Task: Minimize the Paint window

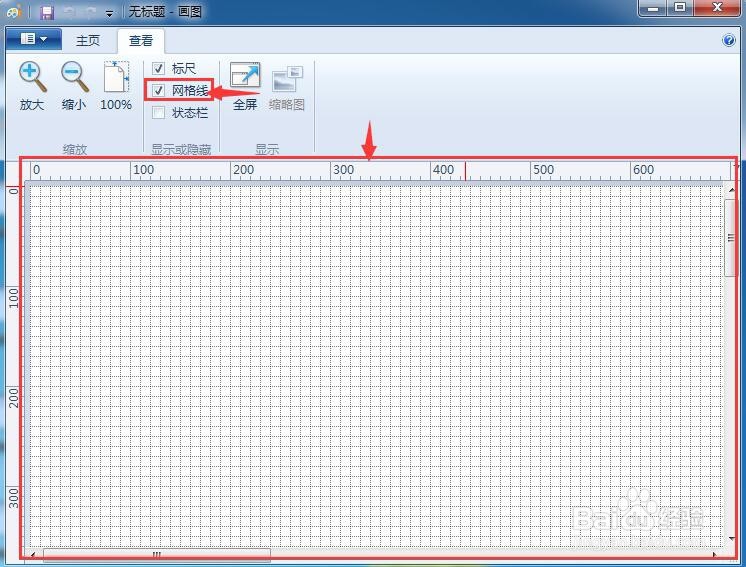Action: point(653,8)
